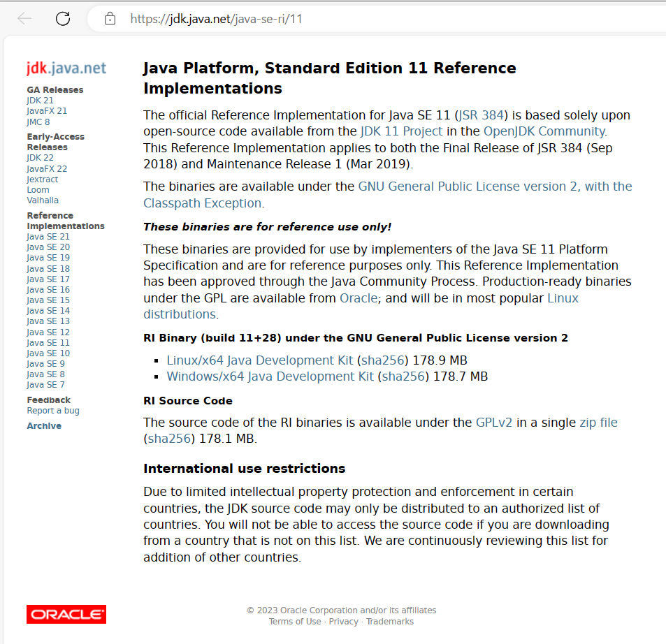Open sha256 for the source zip file
The width and height of the screenshot is (666, 644).
pyautogui.click(x=169, y=439)
